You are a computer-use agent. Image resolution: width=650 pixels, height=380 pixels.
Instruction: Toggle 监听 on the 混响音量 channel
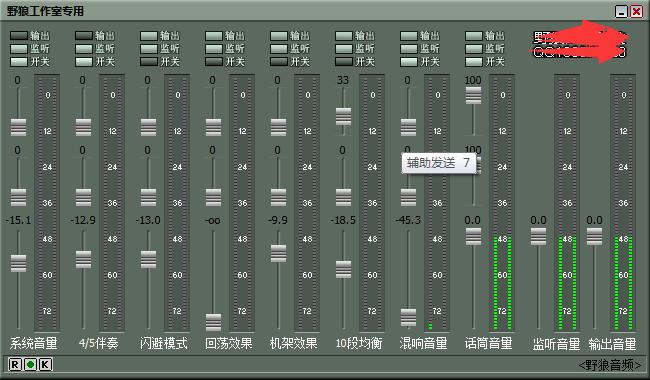point(409,49)
